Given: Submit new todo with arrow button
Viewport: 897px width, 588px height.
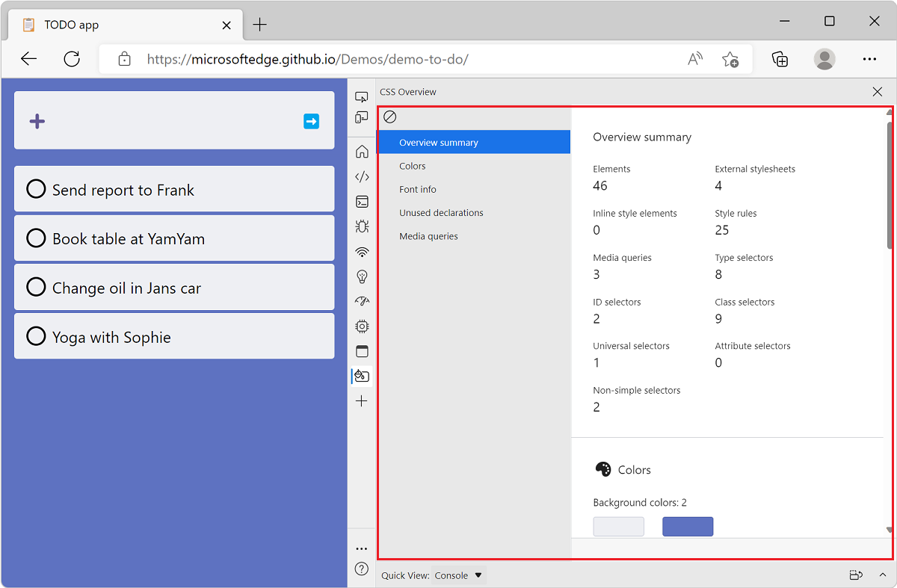Looking at the screenshot, I should [311, 121].
